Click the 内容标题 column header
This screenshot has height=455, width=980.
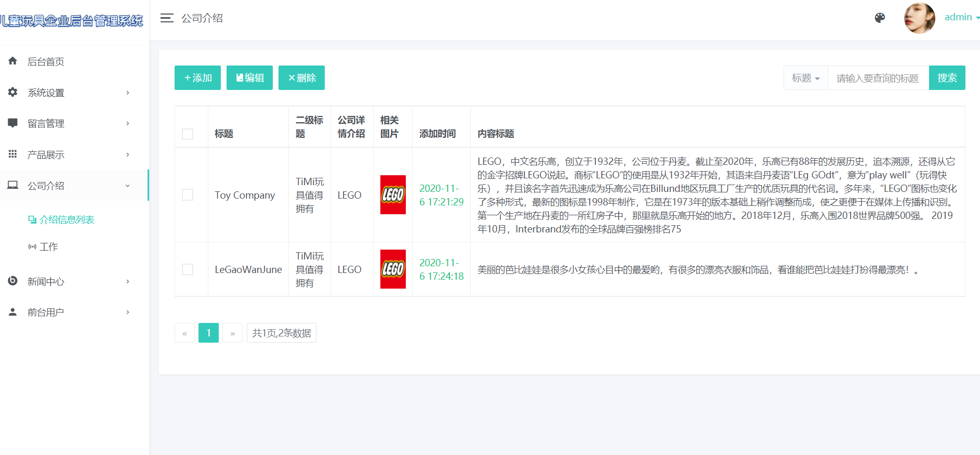coord(496,134)
